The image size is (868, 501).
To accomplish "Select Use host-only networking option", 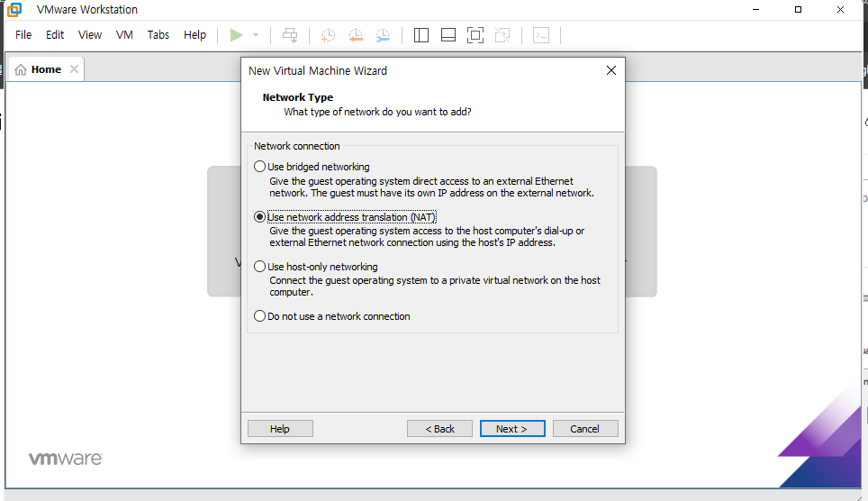I will pyautogui.click(x=315, y=267).
